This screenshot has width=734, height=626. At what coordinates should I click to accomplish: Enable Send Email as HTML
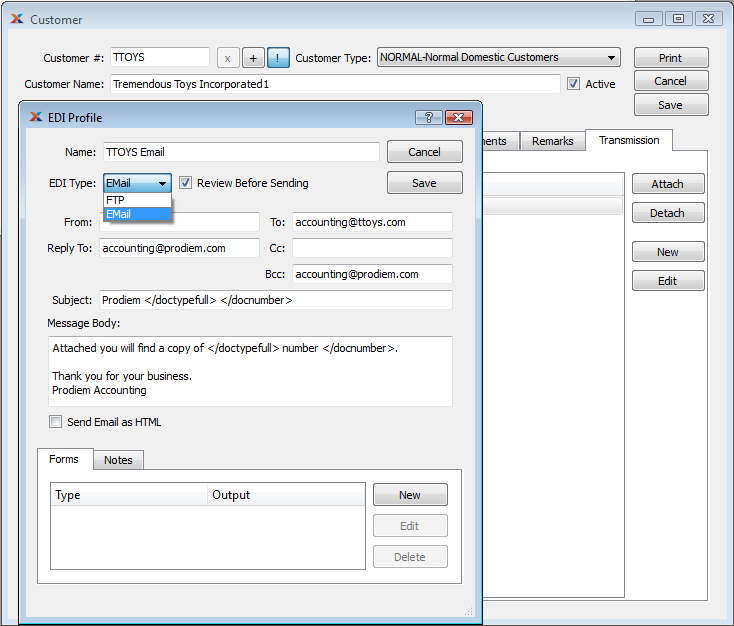tap(56, 422)
